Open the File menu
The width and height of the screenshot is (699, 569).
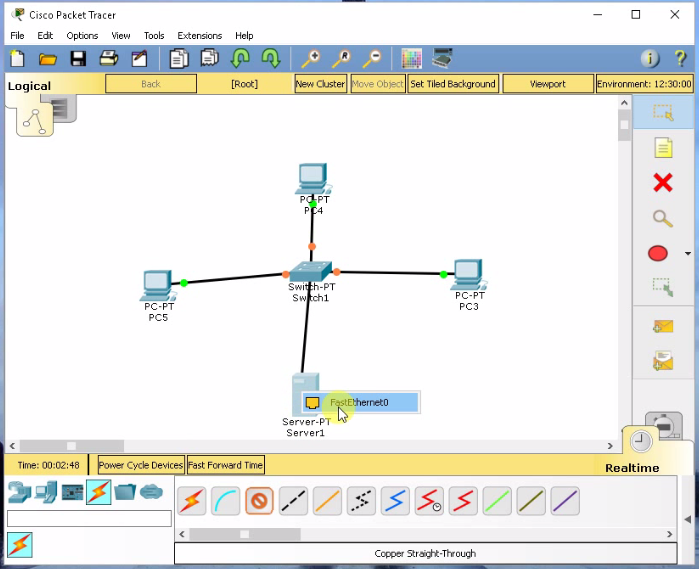pyautogui.click(x=17, y=36)
